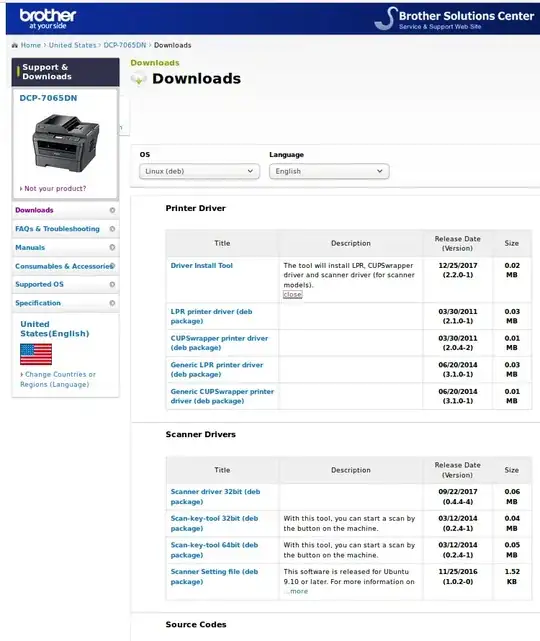This screenshot has width=540, height=641.
Task: Click the Printer Driver section heading
Action: (195, 208)
